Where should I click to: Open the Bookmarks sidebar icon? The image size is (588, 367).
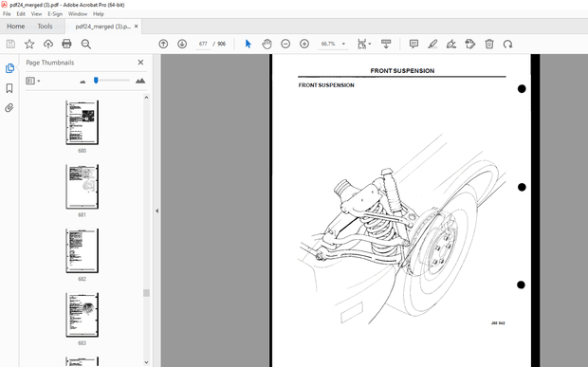coord(9,88)
